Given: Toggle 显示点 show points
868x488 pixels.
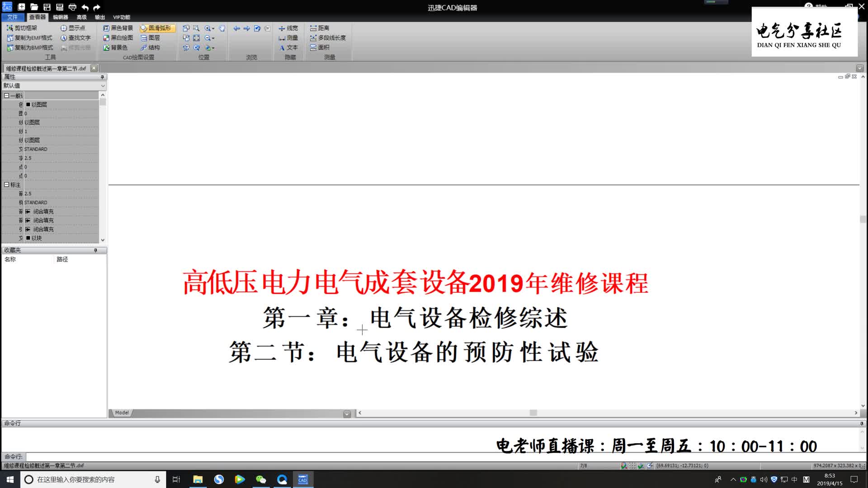Looking at the screenshot, I should (73, 28).
